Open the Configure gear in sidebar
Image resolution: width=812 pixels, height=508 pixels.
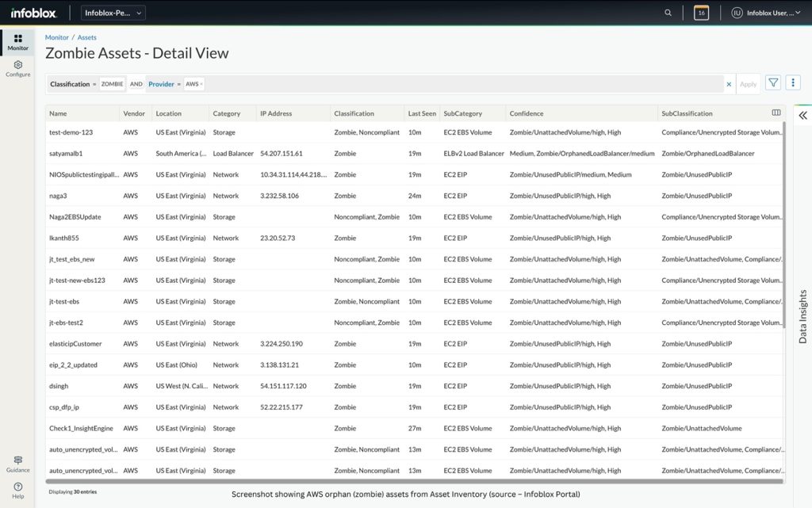tap(17, 68)
